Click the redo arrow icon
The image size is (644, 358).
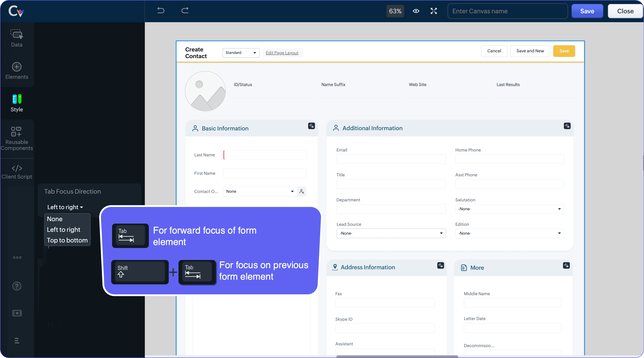185,10
